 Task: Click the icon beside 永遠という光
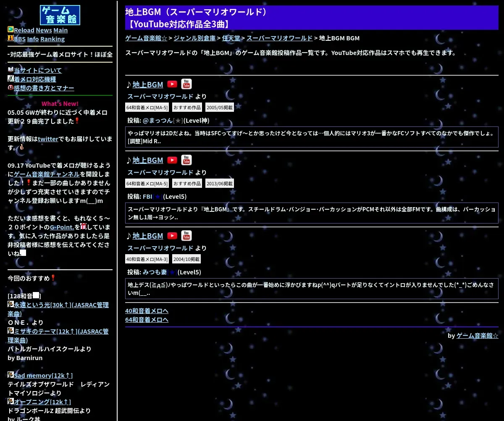pyautogui.click(x=10, y=304)
